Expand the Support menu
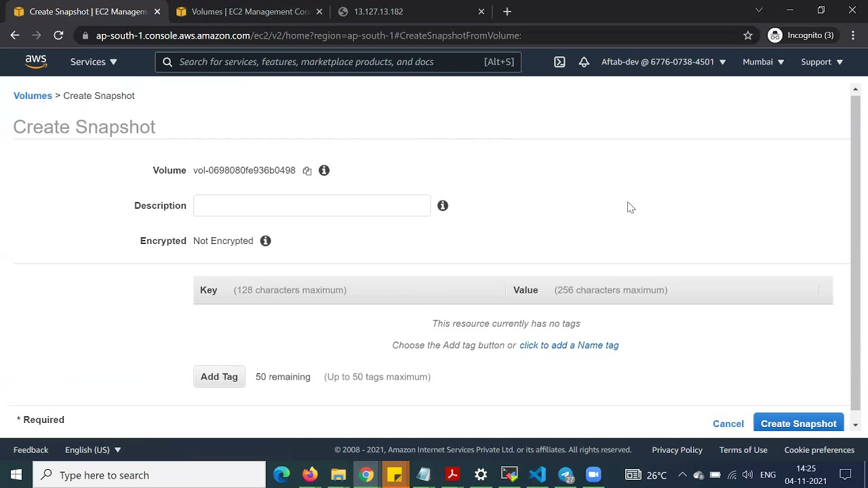 pyautogui.click(x=822, y=62)
